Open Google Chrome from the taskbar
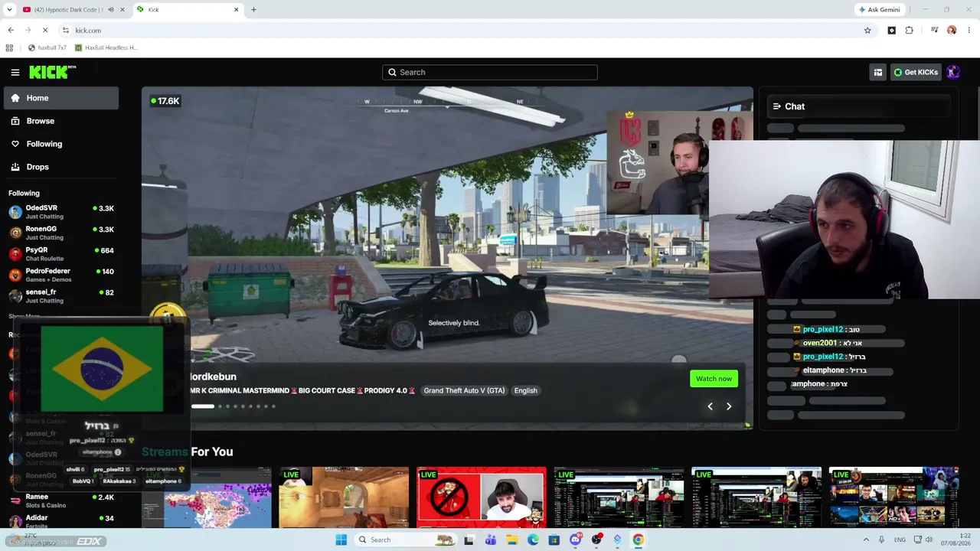980x551 pixels. click(638, 540)
